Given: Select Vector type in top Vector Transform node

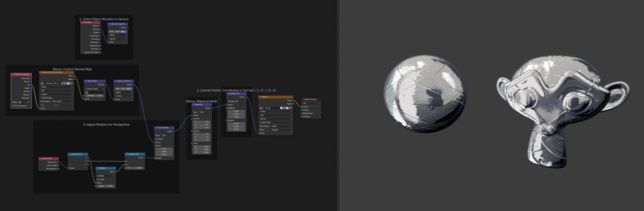Looking at the screenshot, I should click(118, 32).
